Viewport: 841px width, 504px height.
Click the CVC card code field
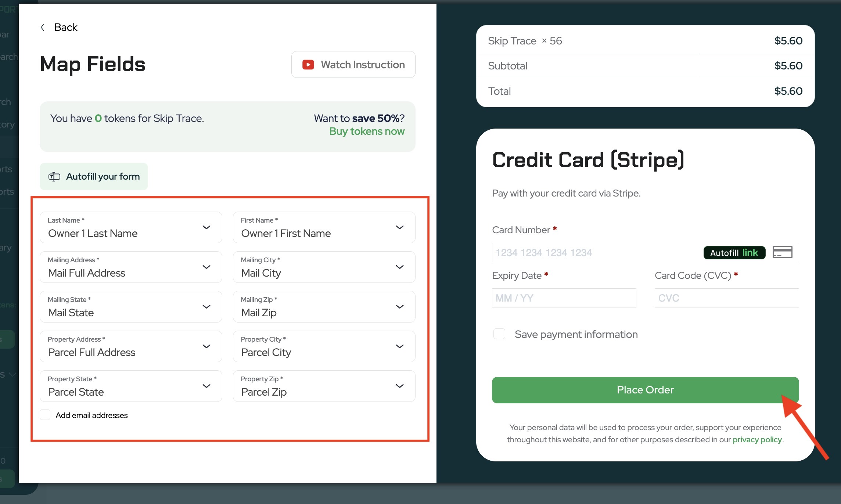[726, 298]
